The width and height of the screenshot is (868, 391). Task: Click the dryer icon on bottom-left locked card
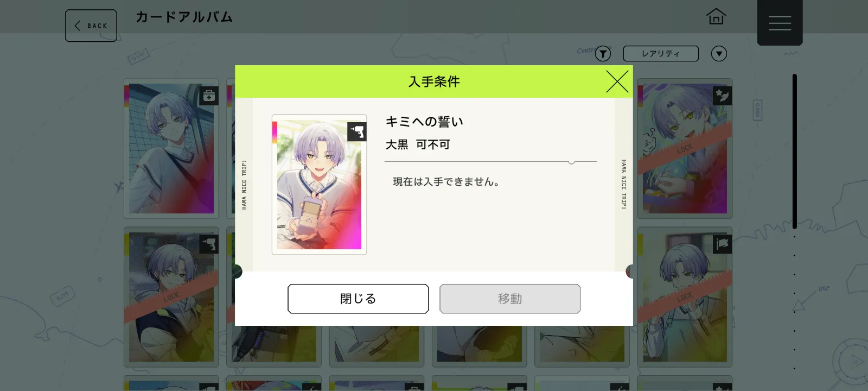click(x=209, y=244)
